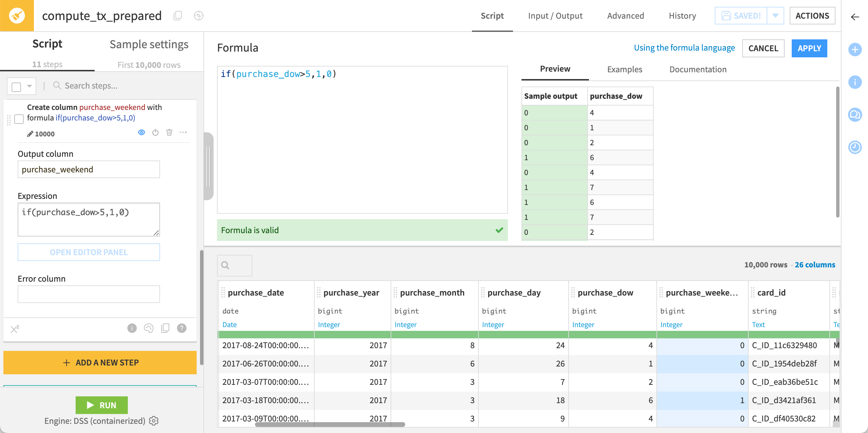Click the copy step icon near the help icon
The height and width of the screenshot is (433, 868).
point(165,328)
